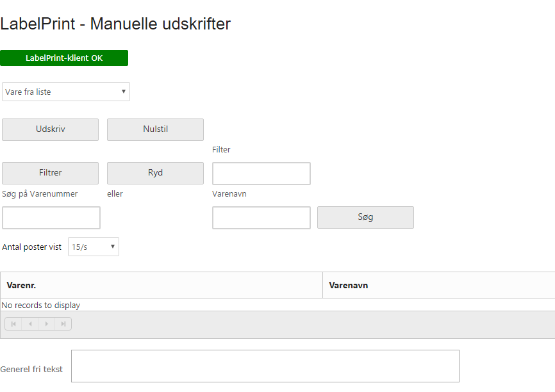Click the Nulstil button

click(155, 129)
